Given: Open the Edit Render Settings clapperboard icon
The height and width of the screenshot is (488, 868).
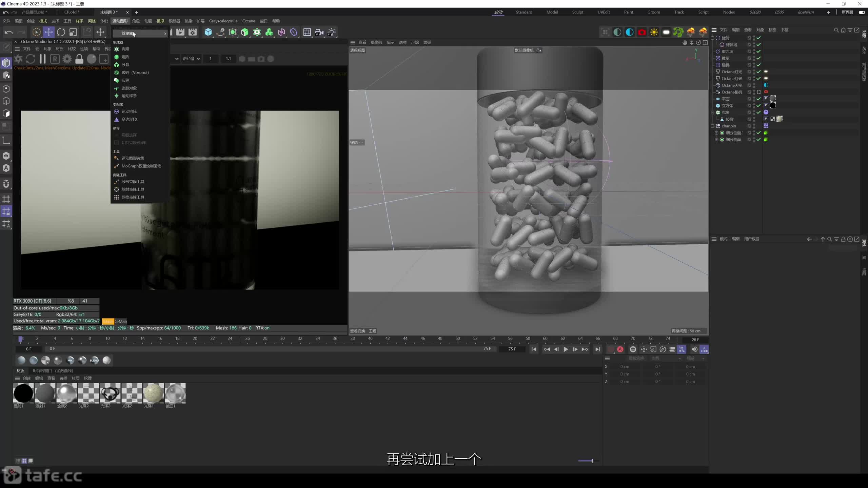Looking at the screenshot, I should (x=193, y=32).
